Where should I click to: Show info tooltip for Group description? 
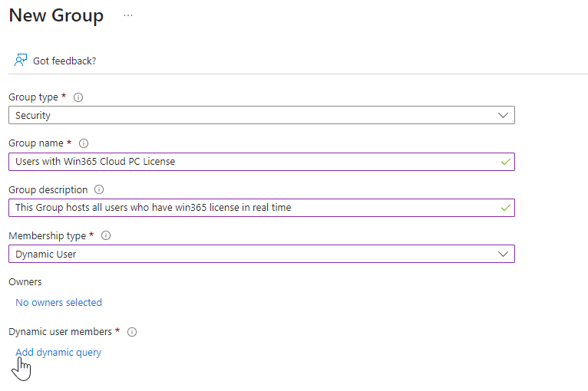pyautogui.click(x=99, y=189)
